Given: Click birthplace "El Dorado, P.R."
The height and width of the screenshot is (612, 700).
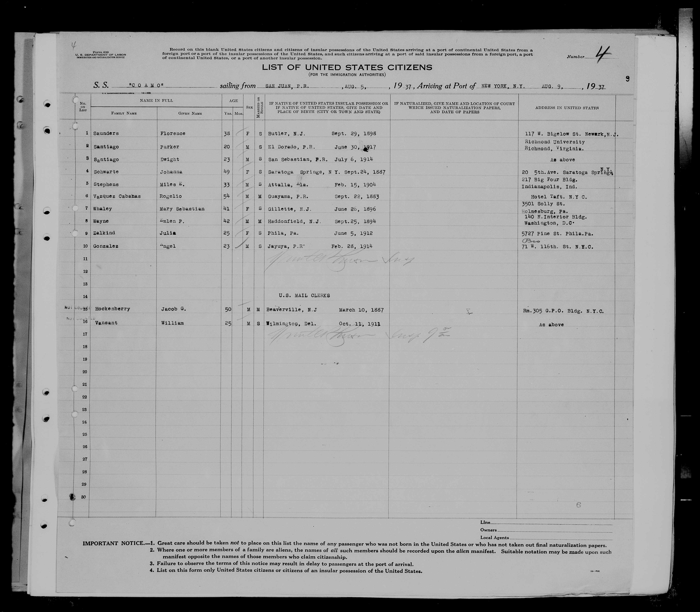Looking at the screenshot, I should (291, 147).
